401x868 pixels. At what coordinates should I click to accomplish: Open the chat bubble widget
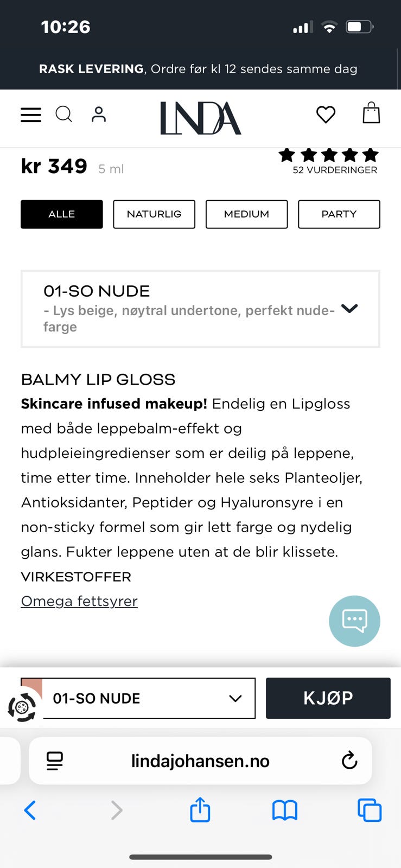point(354,621)
